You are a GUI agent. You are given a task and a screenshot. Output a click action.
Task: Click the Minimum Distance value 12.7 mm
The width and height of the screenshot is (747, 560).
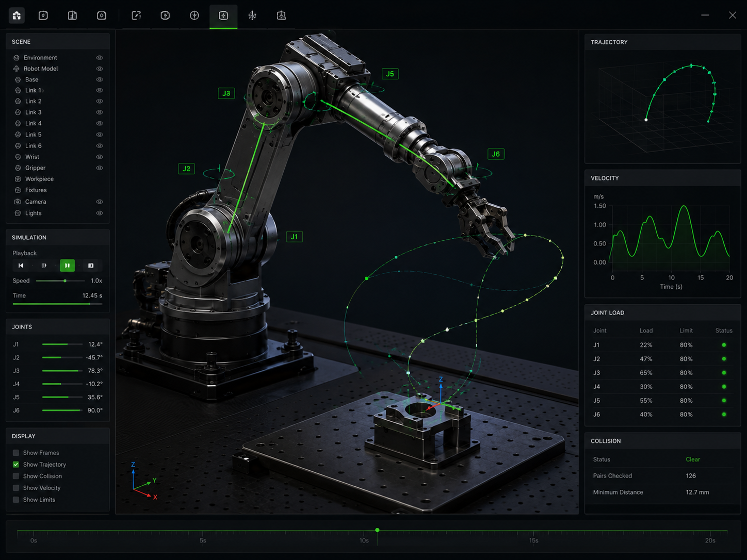[697, 492]
